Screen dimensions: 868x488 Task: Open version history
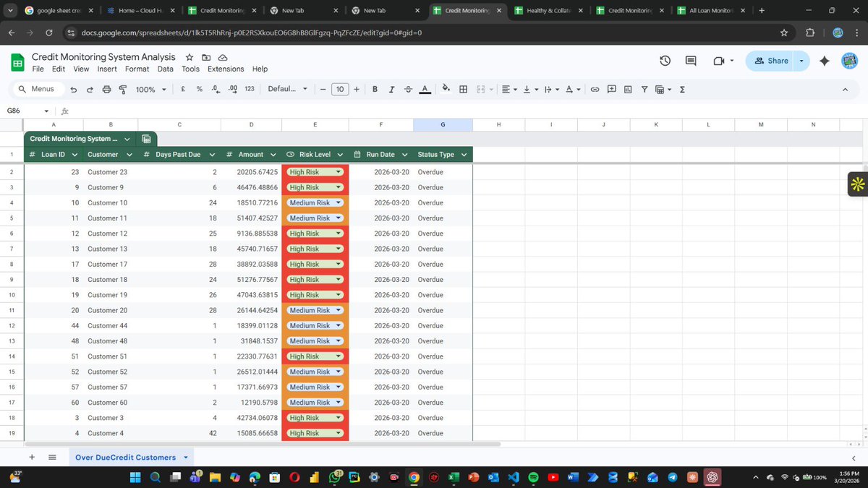[x=665, y=61]
